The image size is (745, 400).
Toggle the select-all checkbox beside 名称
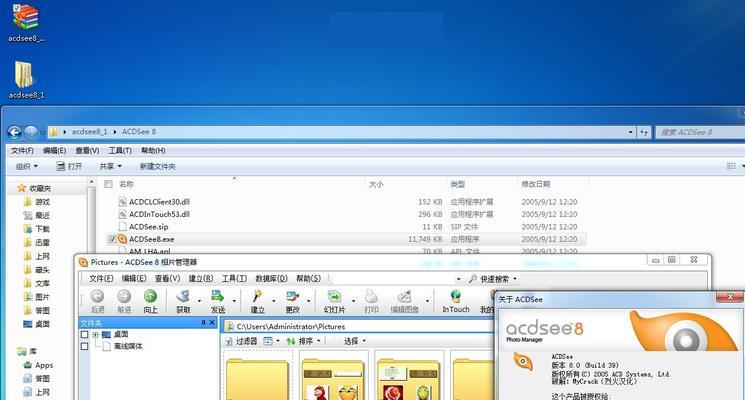[x=108, y=184]
